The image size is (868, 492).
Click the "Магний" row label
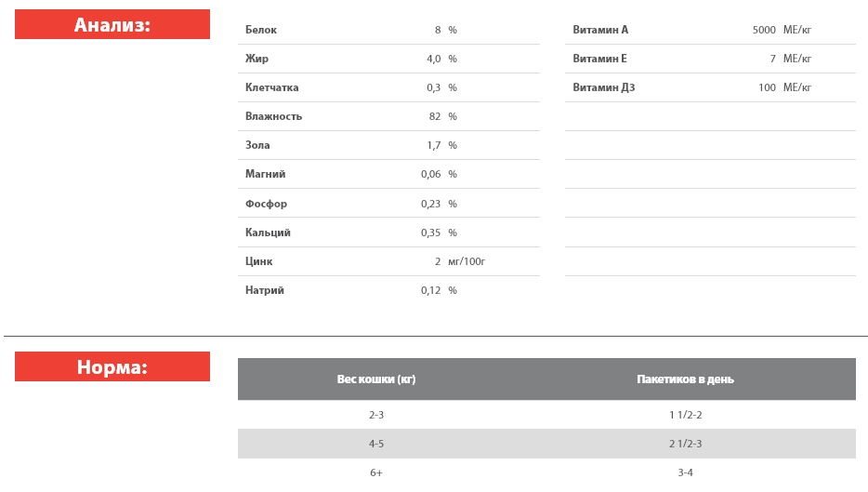click(265, 174)
